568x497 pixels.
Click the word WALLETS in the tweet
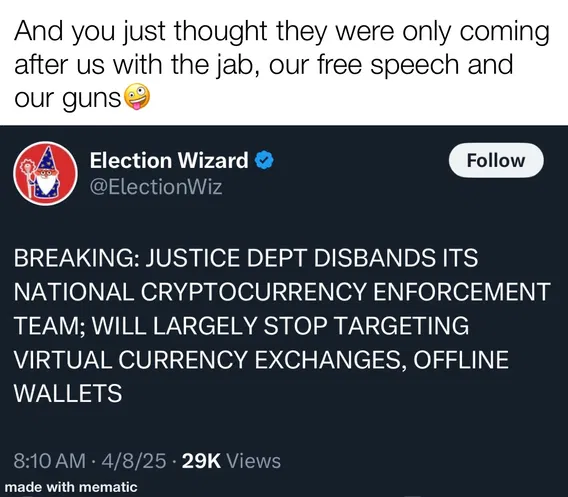point(68,393)
